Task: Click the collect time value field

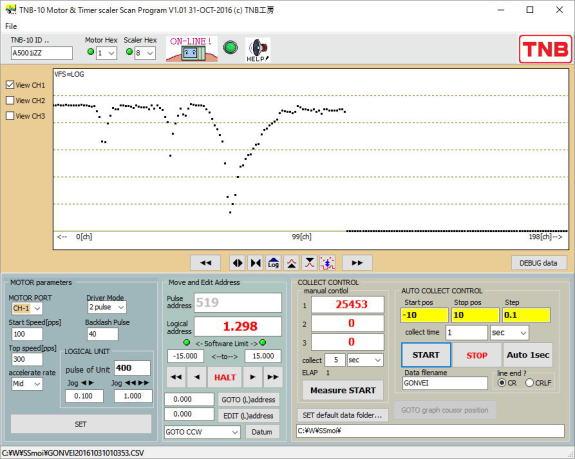Action: coord(466,333)
